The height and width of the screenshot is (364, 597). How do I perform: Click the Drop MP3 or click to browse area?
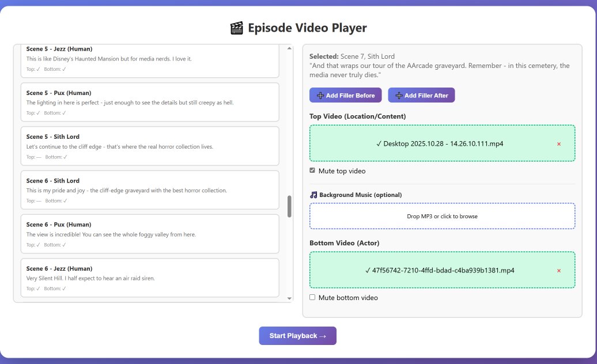click(x=442, y=216)
